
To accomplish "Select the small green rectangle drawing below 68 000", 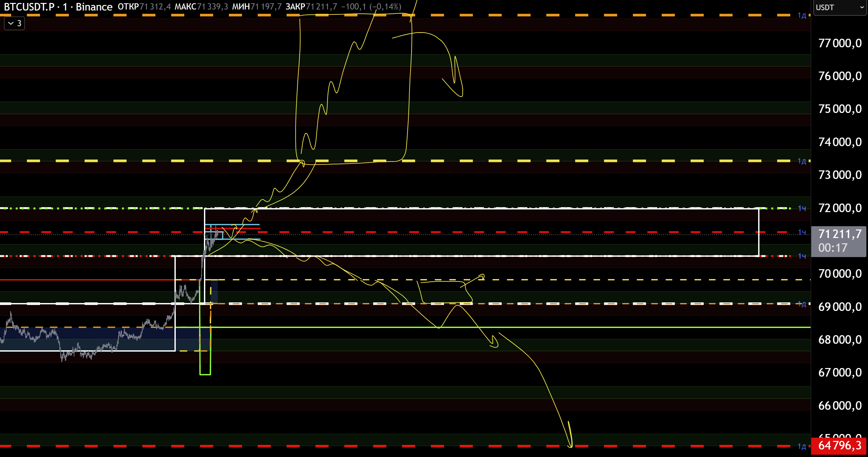I will point(205,374).
